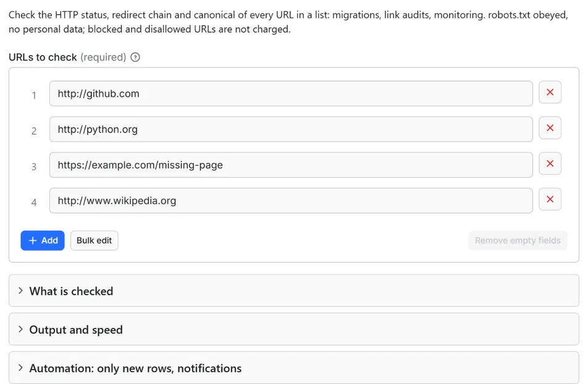The image size is (588, 384).
Task: Remove the example.com/missing-page URL row
Action: pyautogui.click(x=550, y=164)
